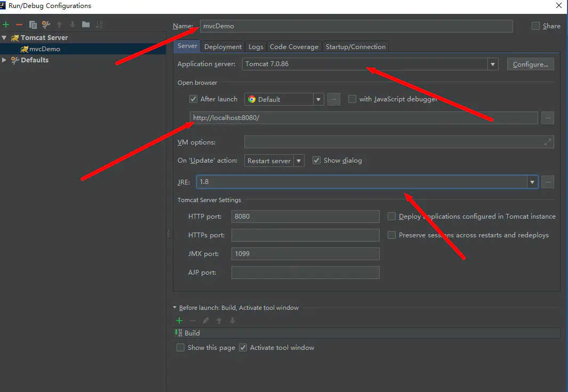Click the localhost:8080 URL field

pos(364,118)
